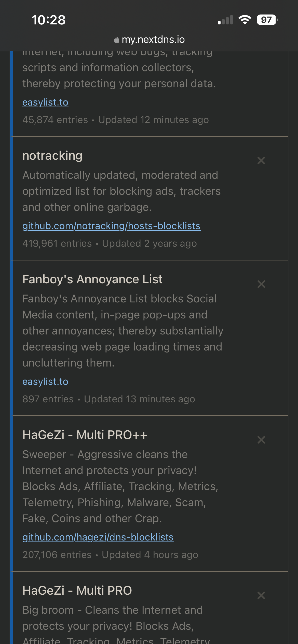Tap the 207,106 entries update info
This screenshot has width=298, height=644.
110,555
